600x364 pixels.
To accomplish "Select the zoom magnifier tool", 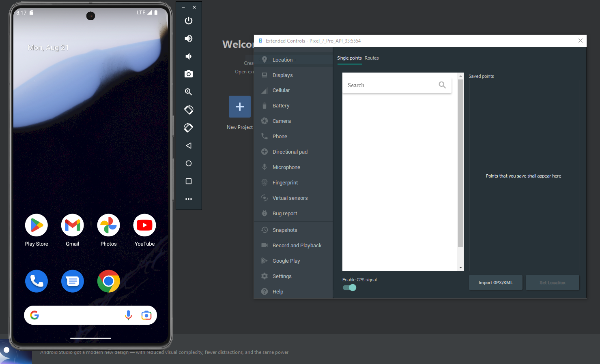I will [189, 92].
